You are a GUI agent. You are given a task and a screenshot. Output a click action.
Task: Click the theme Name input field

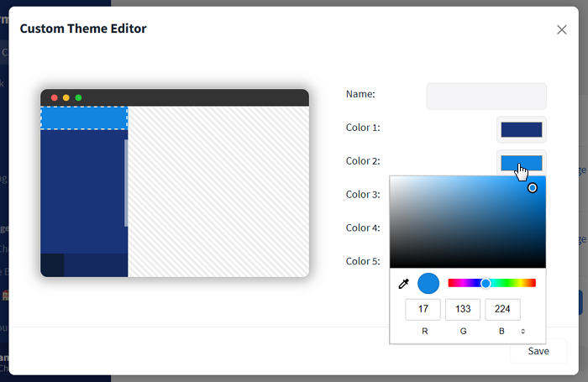pyautogui.click(x=486, y=97)
